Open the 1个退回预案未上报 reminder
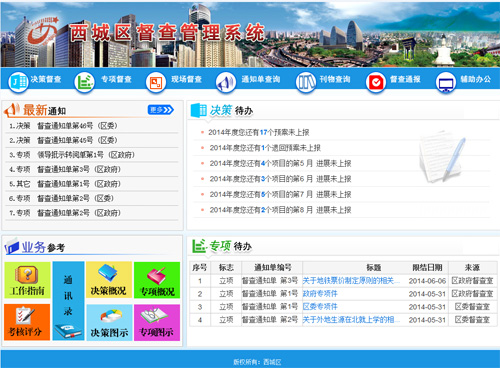Image resolution: width=500 pixels, height=368 pixels. 265,148
